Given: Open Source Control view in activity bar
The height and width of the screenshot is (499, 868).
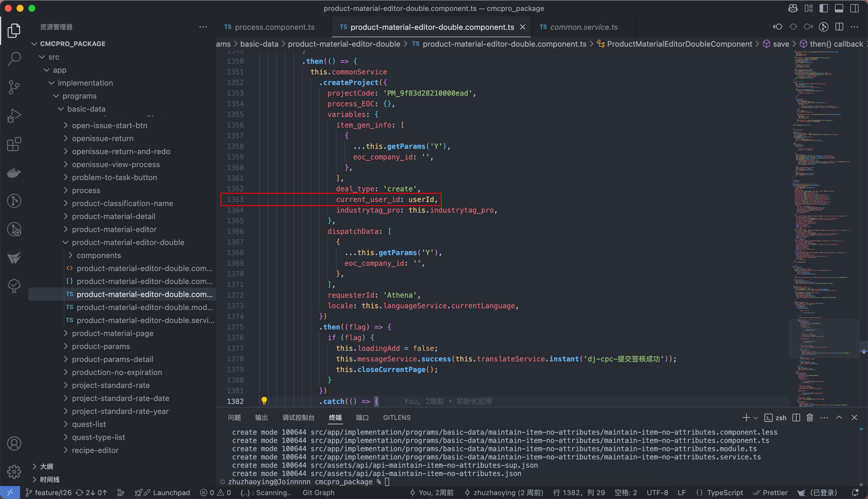Looking at the screenshot, I should 14,87.
